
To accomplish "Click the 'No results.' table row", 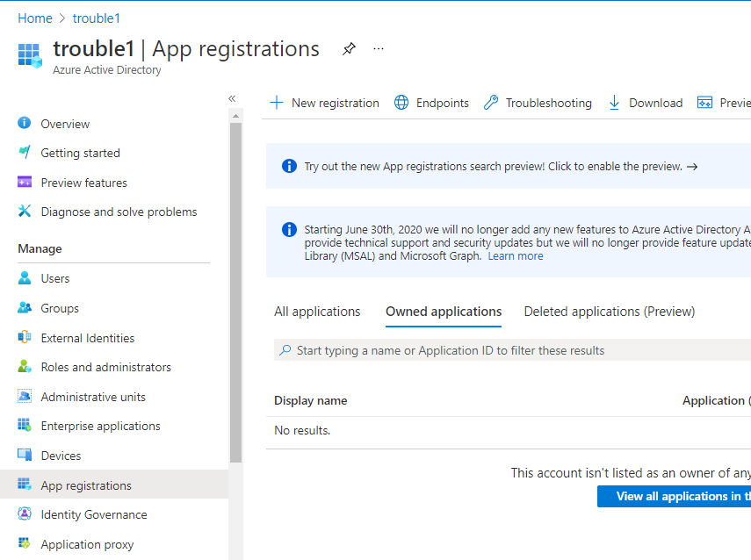I will [x=509, y=430].
